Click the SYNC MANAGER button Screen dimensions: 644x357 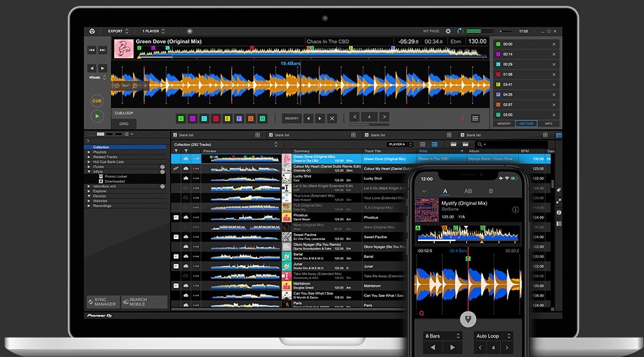tap(102, 302)
